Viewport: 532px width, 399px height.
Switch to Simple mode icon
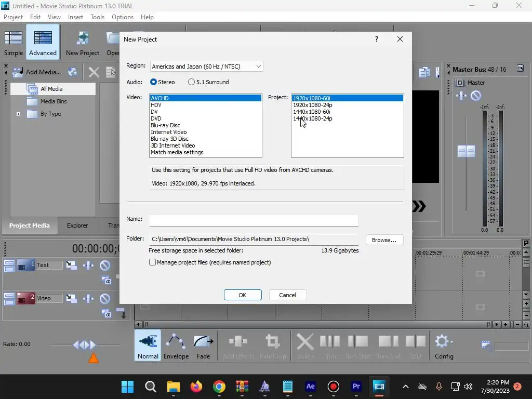point(14,43)
